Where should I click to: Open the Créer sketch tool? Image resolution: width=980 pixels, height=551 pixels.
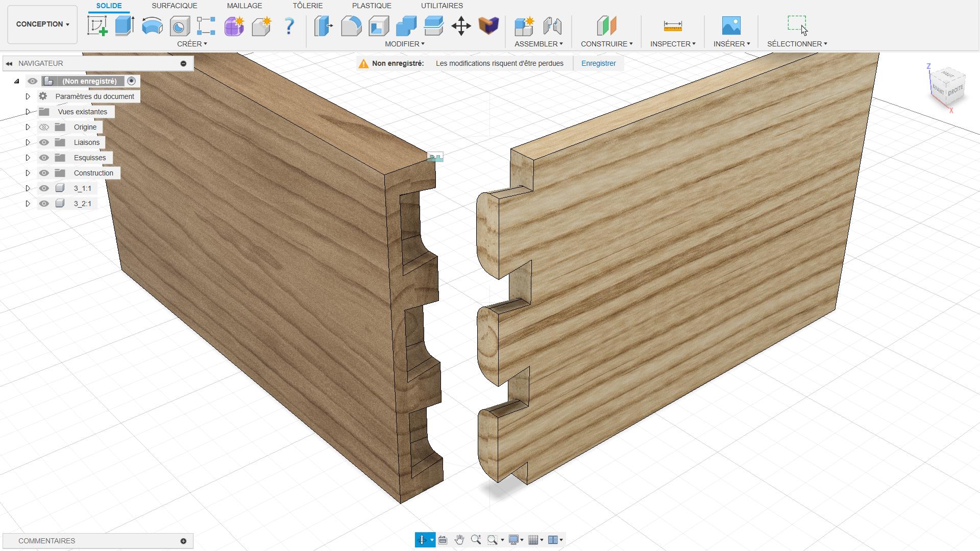97,26
